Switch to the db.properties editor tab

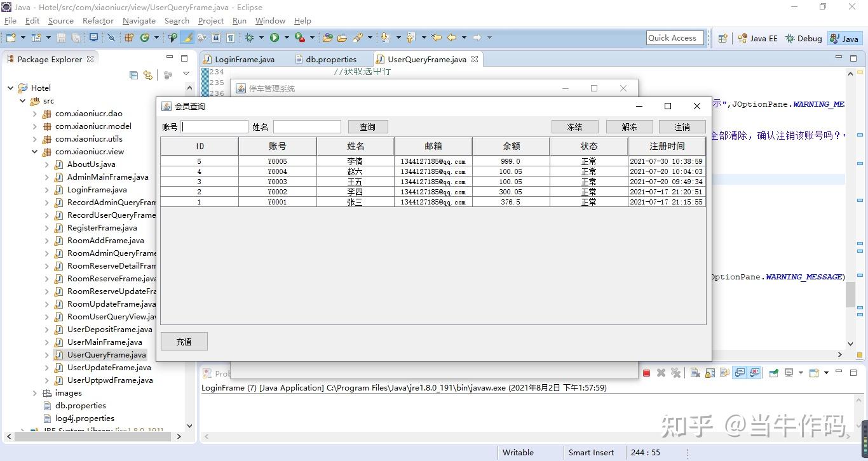(x=325, y=59)
